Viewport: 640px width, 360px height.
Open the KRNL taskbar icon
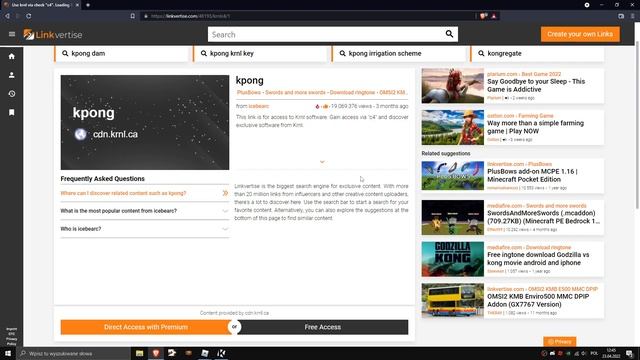[221, 353]
